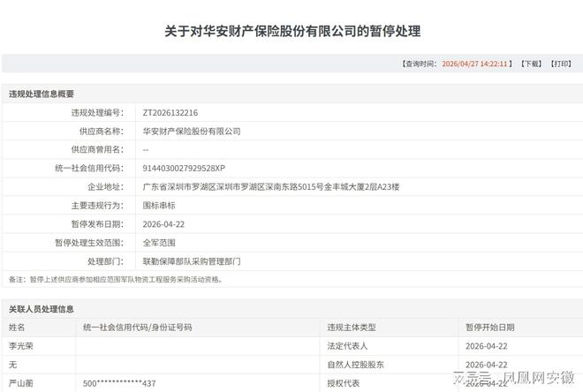The width and height of the screenshot is (583, 392).
Task: Click the 统一社会信用代码 label in summary
Action: coord(89,169)
